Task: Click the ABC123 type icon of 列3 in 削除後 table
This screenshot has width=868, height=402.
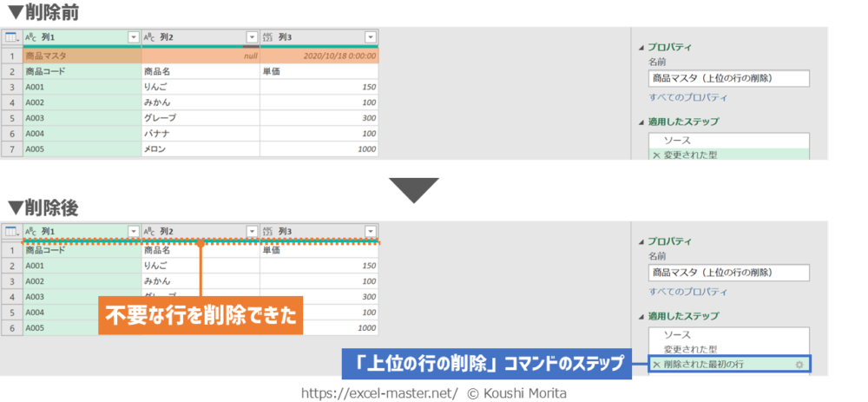Action: (266, 232)
